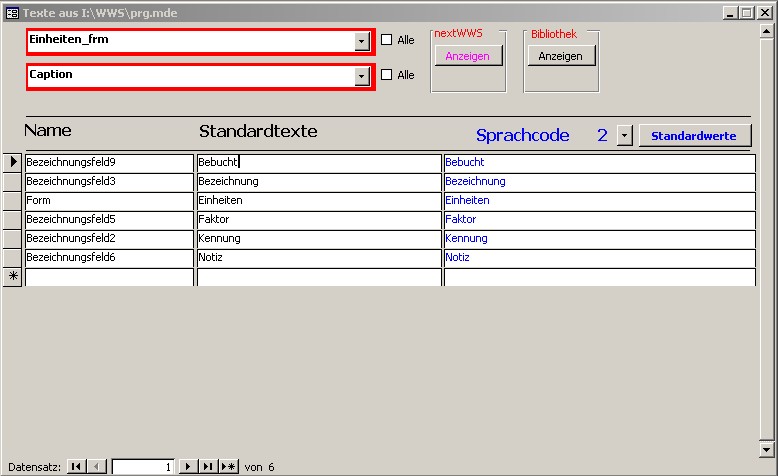Viewport: 778px width, 476px height.
Task: Click new record navigation button
Action: coord(228,467)
